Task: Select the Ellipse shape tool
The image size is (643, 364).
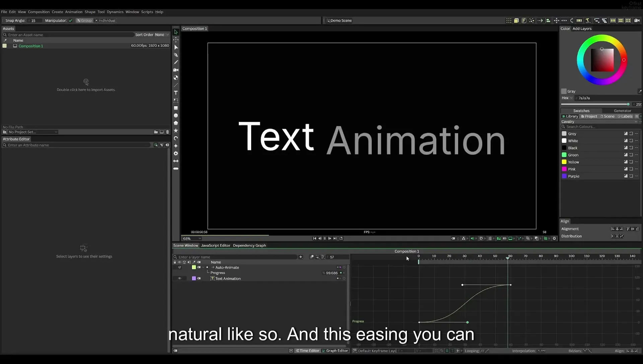Action: point(176,115)
